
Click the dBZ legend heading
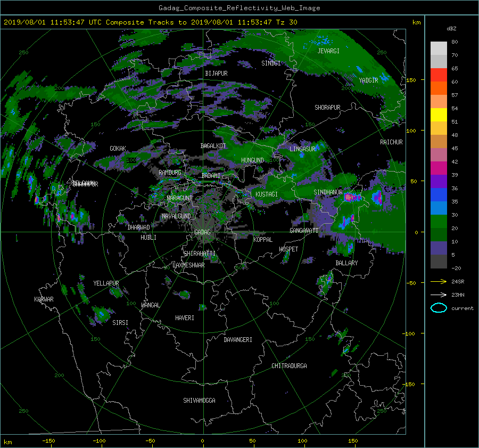[x=451, y=29]
